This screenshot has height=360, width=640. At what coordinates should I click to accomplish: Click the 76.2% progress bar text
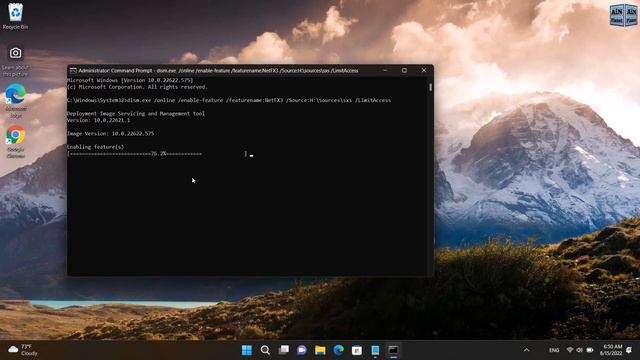tap(159, 153)
